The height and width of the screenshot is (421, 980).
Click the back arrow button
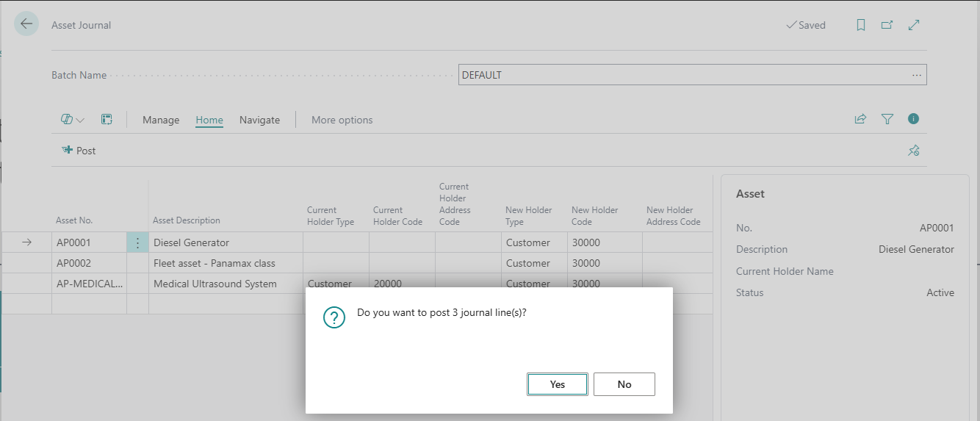[26, 24]
